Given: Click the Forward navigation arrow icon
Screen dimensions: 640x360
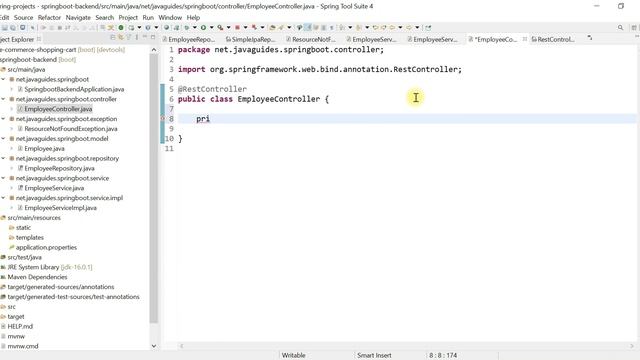Looking at the screenshot, I should [409, 27].
